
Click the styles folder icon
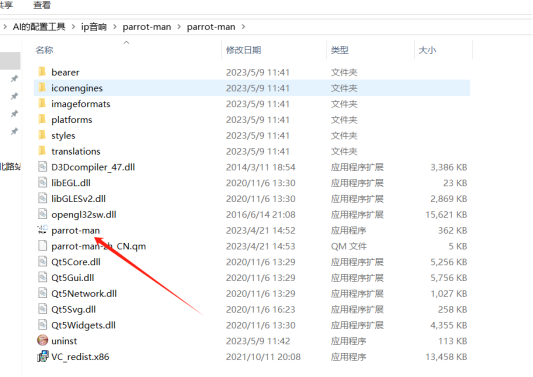click(x=42, y=135)
